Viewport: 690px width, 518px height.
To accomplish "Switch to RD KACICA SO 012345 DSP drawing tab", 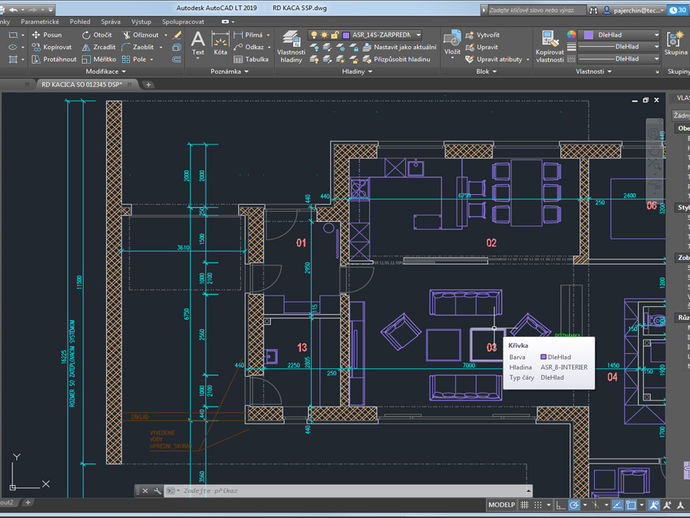I will pos(82,84).
